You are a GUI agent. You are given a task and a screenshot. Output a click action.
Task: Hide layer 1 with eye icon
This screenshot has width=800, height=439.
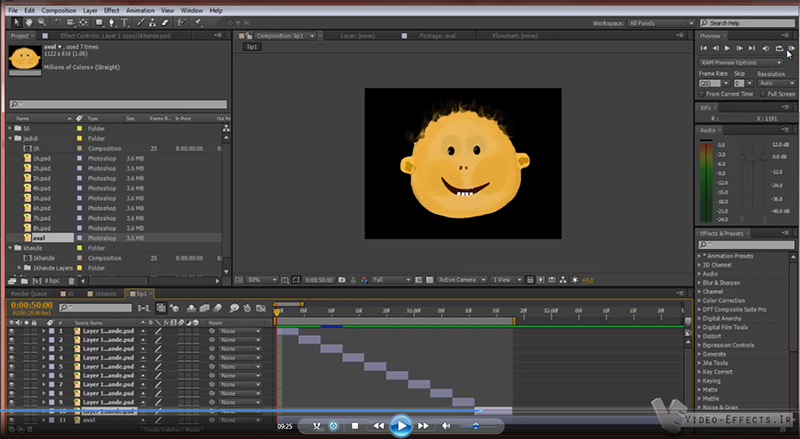12,331
